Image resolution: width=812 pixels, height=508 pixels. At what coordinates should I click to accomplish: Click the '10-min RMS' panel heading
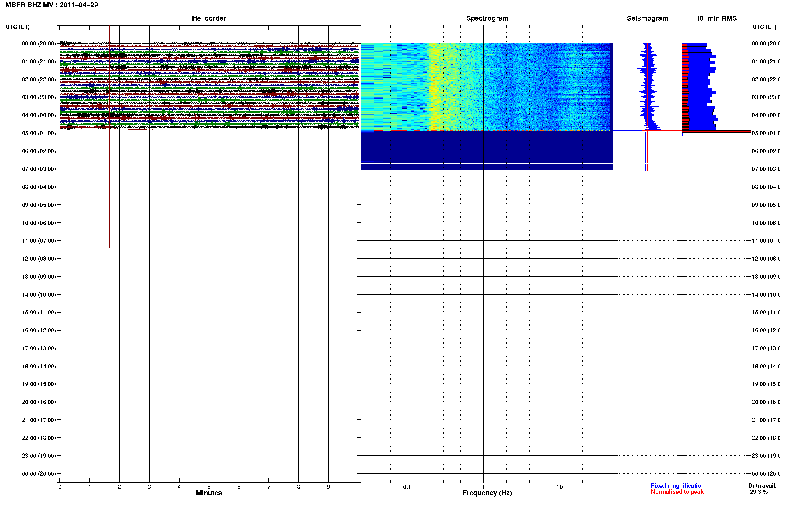[x=716, y=18]
